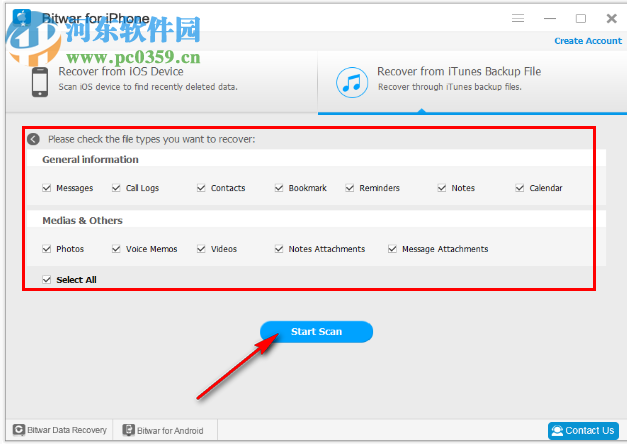The image size is (627, 444).
Task: Click the iPhone device icon
Action: coord(40,82)
